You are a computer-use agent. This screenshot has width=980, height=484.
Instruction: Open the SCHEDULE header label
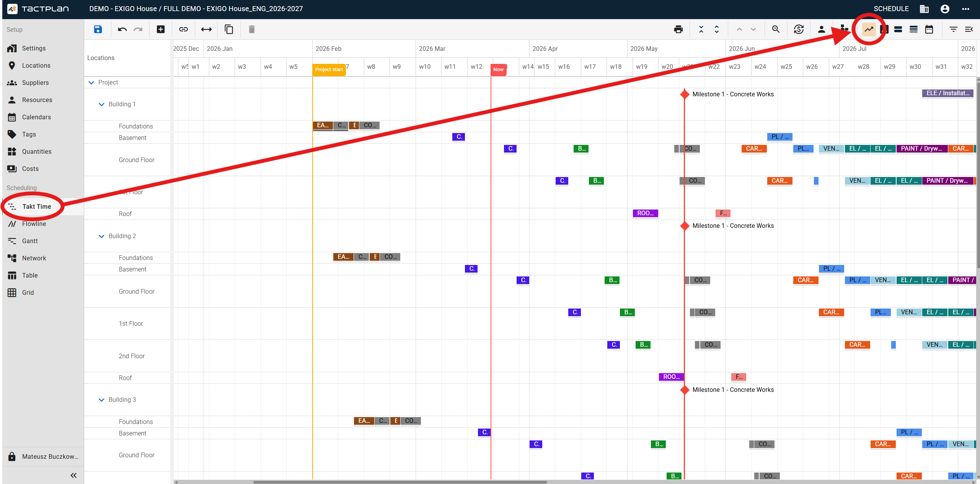891,9
